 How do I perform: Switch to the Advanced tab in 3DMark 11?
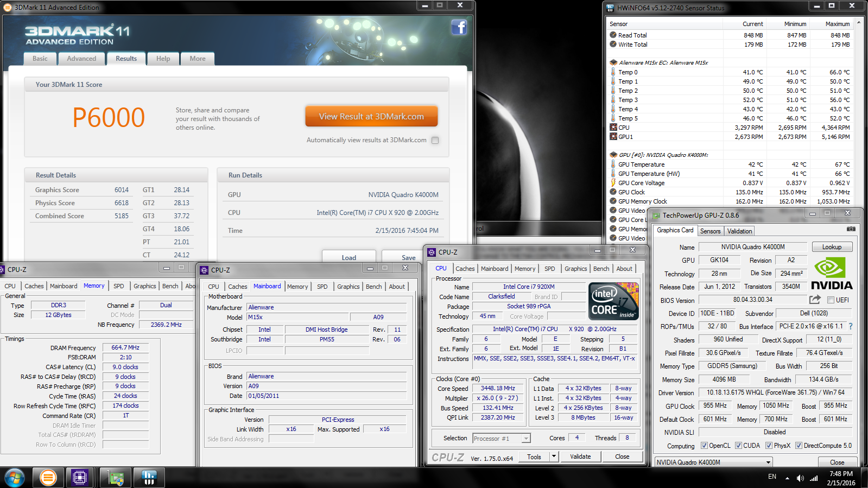81,59
